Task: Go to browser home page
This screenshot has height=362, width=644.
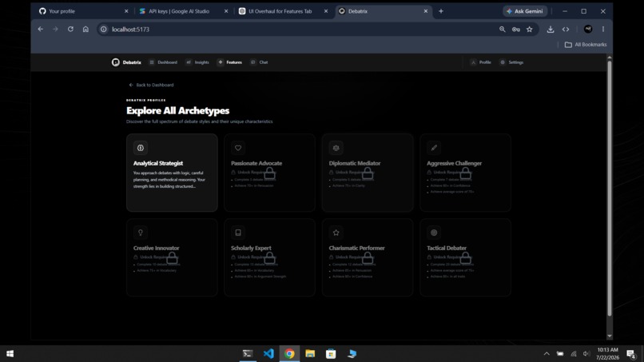Action: (x=85, y=30)
